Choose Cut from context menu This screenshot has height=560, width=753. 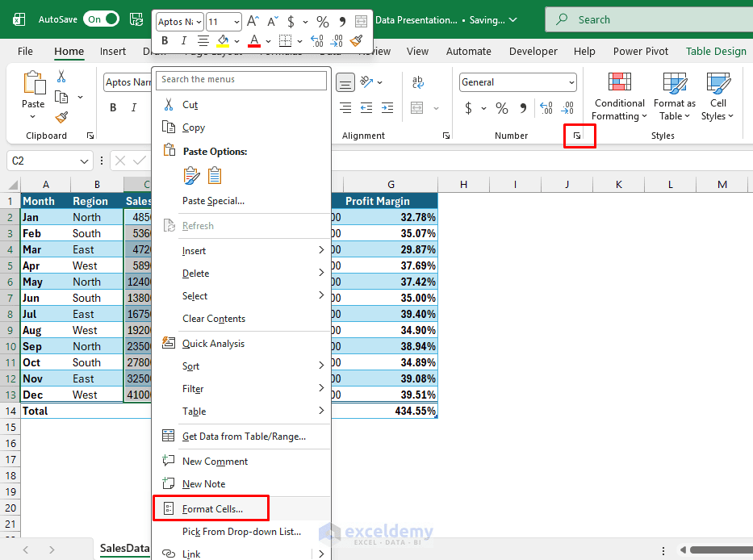tap(241, 105)
